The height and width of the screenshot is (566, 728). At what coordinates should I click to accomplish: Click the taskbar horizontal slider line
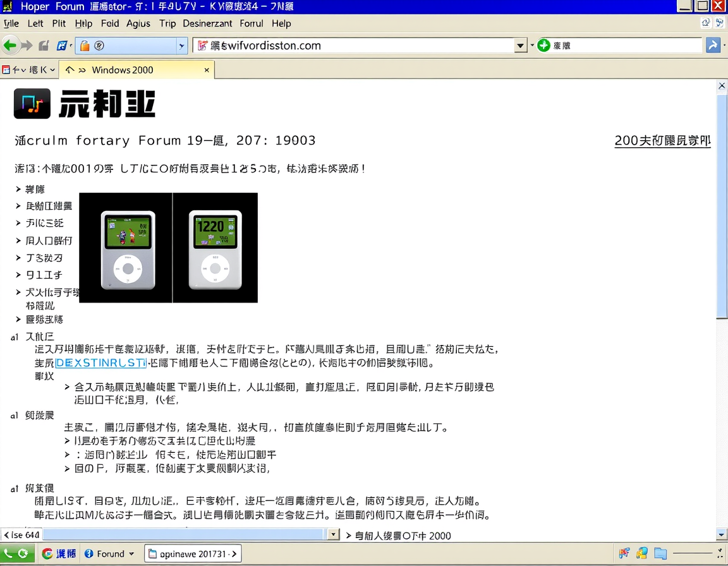(x=692, y=553)
